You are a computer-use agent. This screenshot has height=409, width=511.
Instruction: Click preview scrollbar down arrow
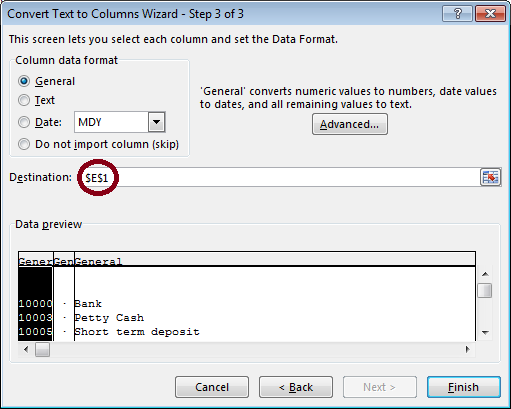pyautogui.click(x=485, y=332)
